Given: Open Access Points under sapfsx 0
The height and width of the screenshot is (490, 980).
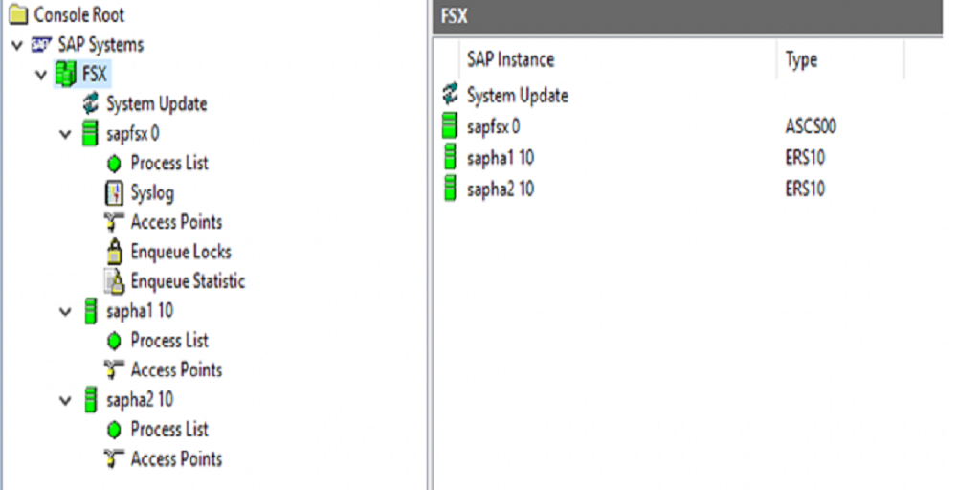Looking at the screenshot, I should coord(176,222).
